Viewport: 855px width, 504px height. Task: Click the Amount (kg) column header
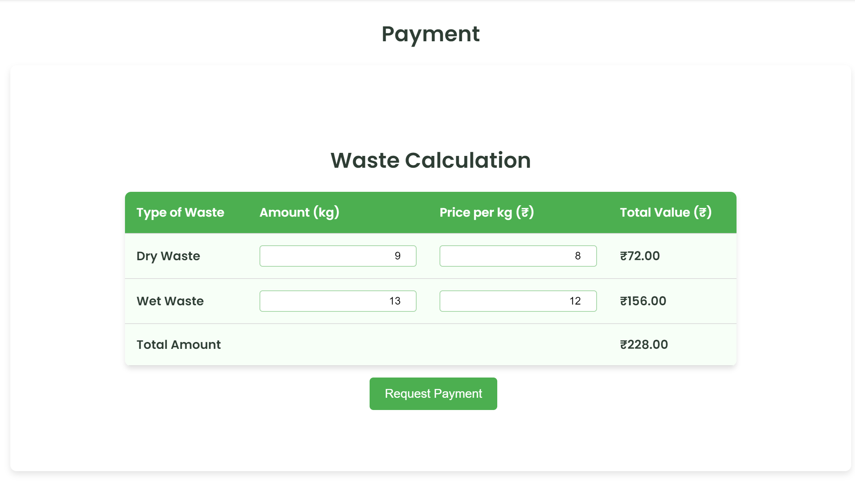(x=299, y=212)
